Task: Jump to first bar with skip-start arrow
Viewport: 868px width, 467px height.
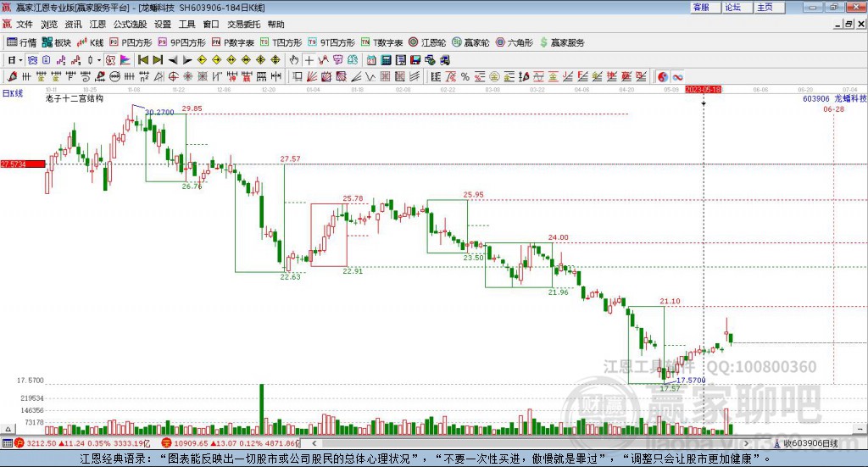Action: (142, 60)
